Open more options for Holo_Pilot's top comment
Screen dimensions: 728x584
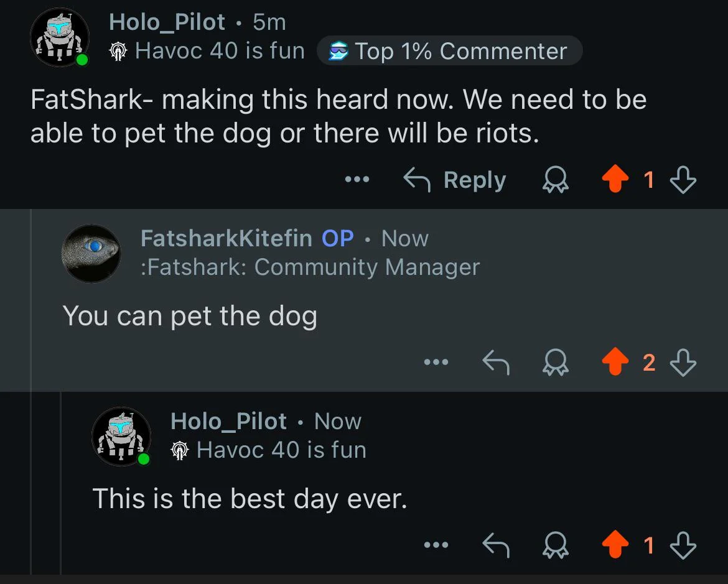click(357, 180)
